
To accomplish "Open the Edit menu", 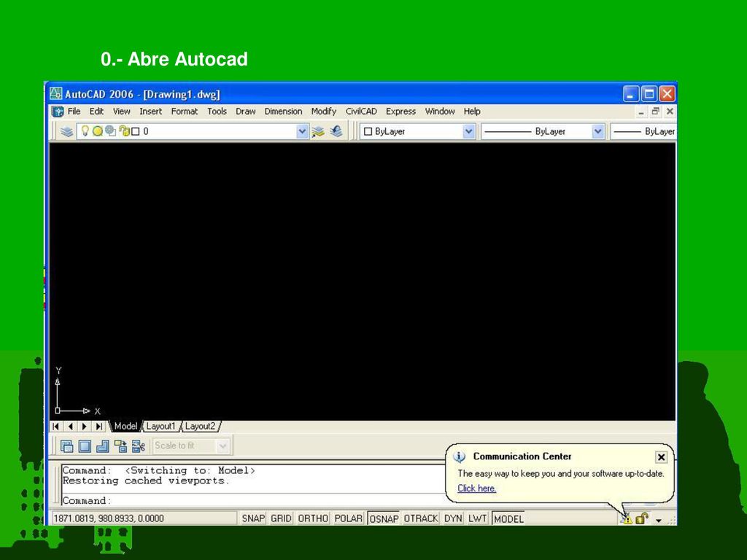I will click(96, 112).
